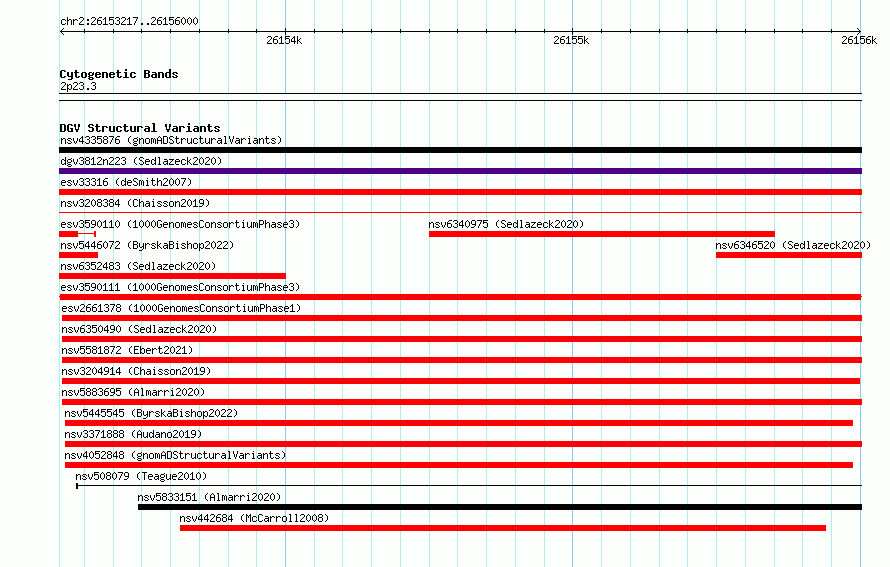Image resolution: width=890 pixels, height=567 pixels.
Task: Open nsv5446072 ByrskaBishop2022 label
Action: [x=147, y=245]
